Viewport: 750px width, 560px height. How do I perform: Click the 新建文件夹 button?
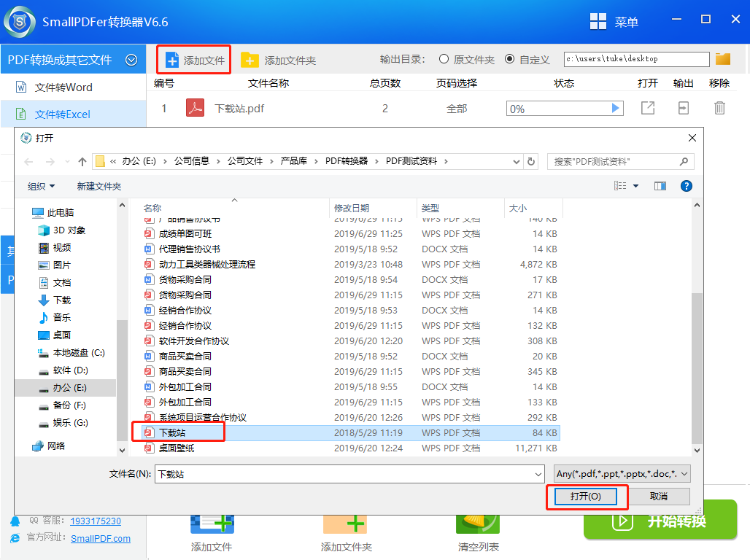pyautogui.click(x=99, y=186)
